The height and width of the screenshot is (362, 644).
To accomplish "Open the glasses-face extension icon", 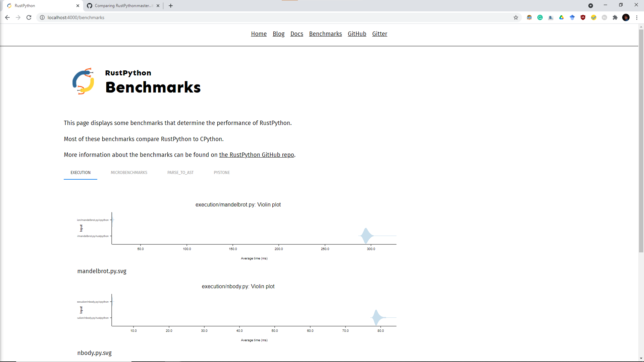I will [529, 17].
